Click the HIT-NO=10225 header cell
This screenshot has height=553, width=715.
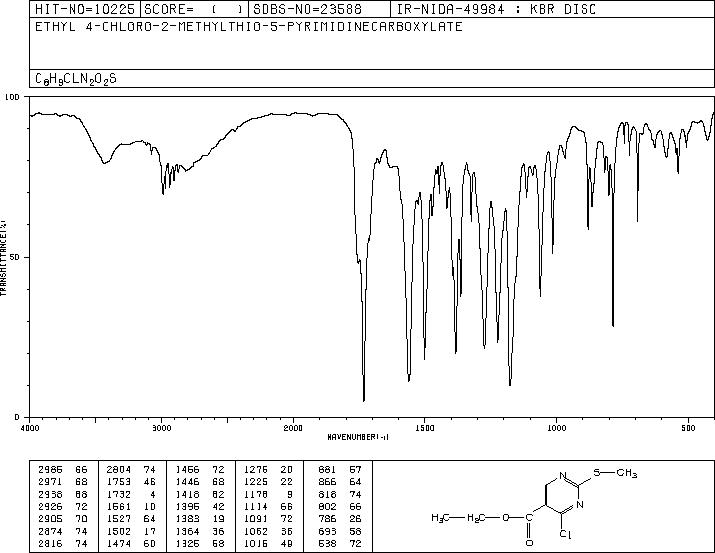coord(85,9)
